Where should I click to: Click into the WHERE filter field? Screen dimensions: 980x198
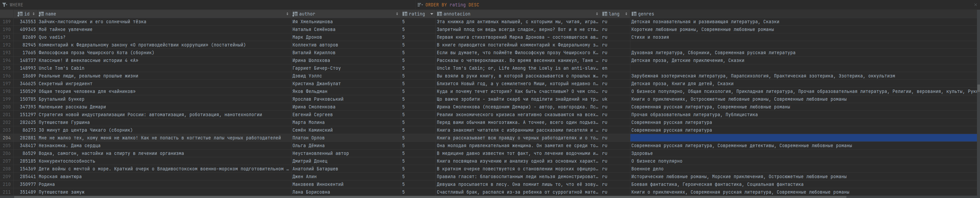click(190, 5)
